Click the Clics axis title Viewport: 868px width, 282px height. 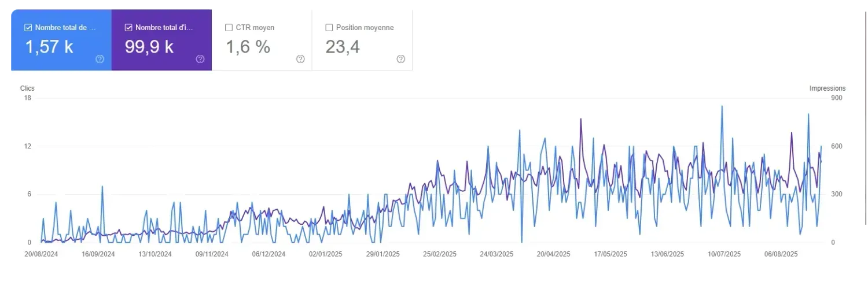(27, 88)
